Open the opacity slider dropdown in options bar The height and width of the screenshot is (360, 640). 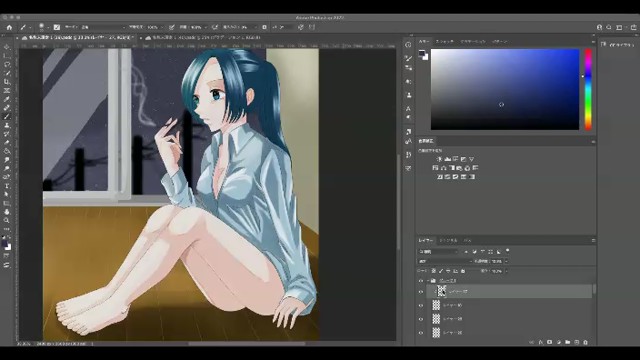coord(162,27)
